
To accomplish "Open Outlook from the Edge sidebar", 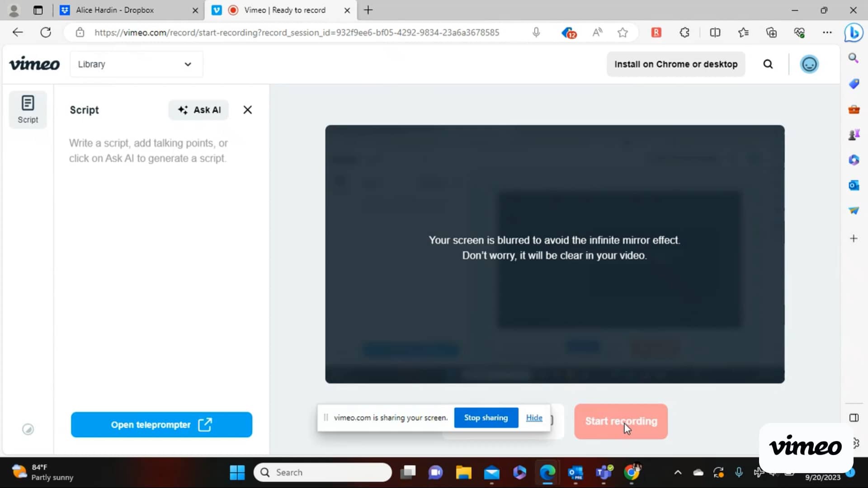I will (x=854, y=185).
